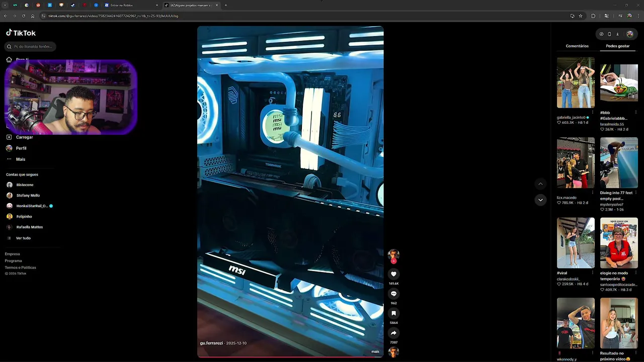644x362 pixels.
Task: Open the compass explore icon in top pill
Action: (x=601, y=34)
